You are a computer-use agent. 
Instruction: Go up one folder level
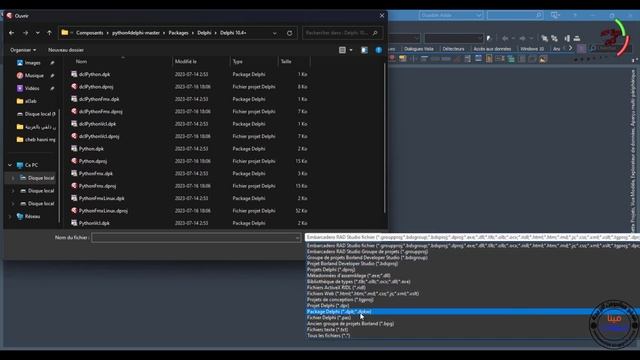[49, 33]
